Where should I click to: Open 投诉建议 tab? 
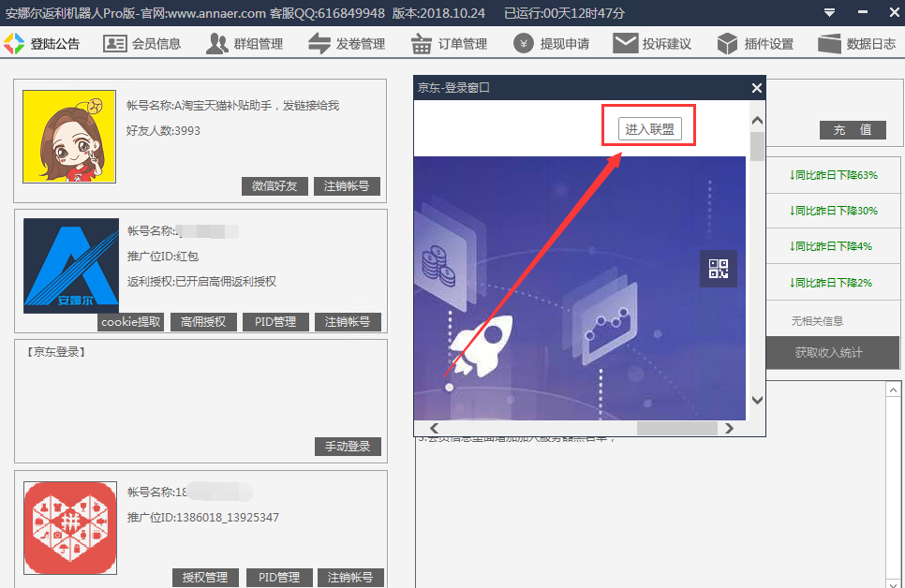(652, 44)
